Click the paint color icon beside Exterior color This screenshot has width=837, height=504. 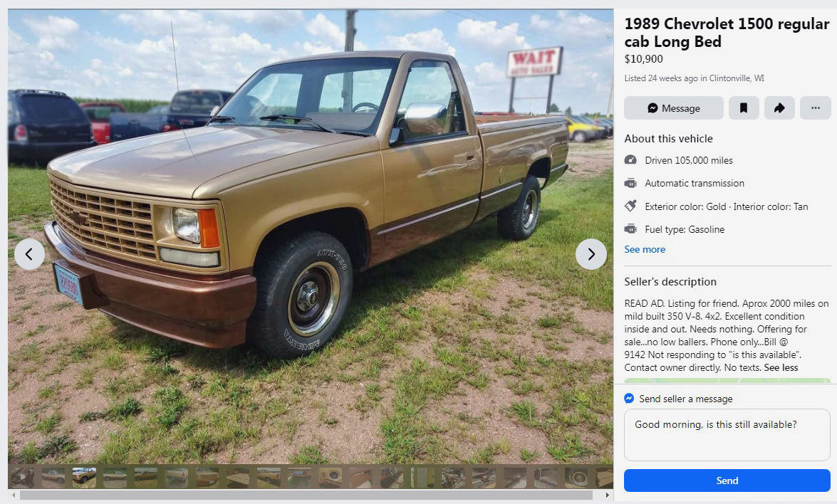630,206
